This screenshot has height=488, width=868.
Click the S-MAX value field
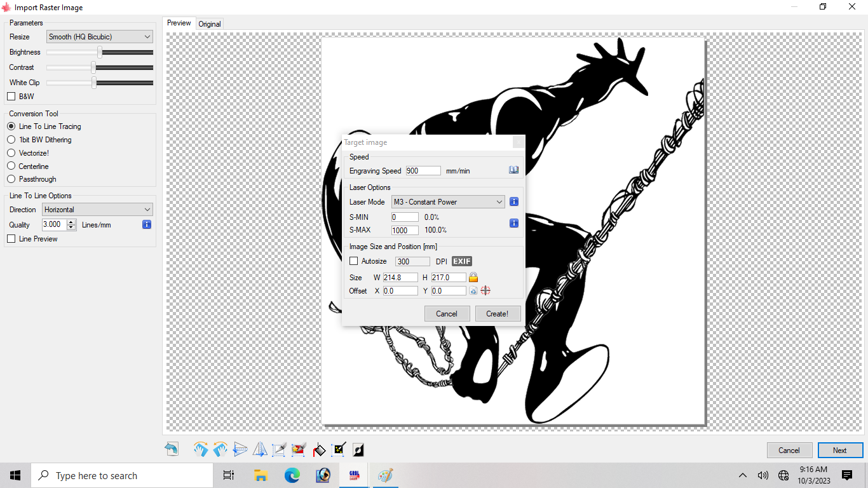coord(405,230)
